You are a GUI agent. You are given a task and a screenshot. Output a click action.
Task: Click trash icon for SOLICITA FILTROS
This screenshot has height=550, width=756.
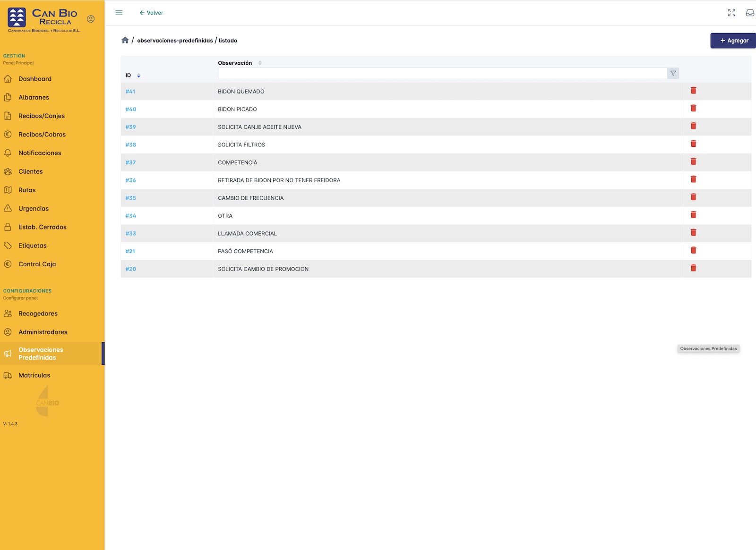pyautogui.click(x=693, y=144)
